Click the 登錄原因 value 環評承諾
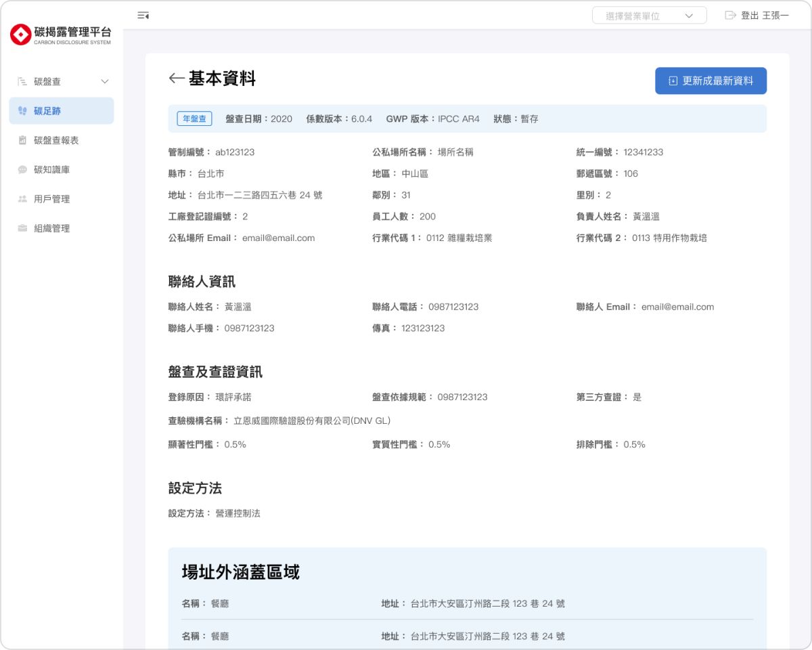The height and width of the screenshot is (650, 812). tap(233, 397)
